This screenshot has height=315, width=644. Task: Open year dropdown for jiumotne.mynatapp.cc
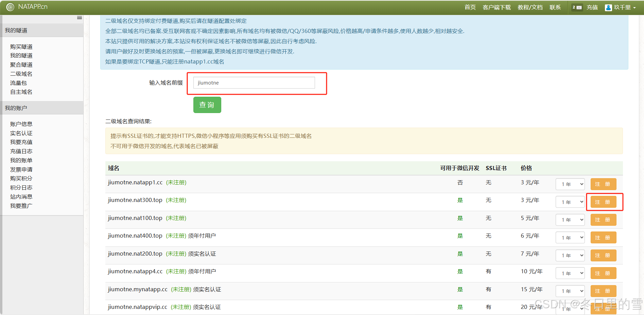[570, 291]
